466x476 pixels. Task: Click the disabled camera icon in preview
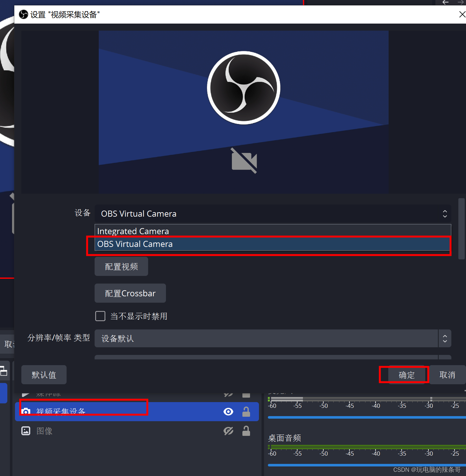[x=244, y=161]
